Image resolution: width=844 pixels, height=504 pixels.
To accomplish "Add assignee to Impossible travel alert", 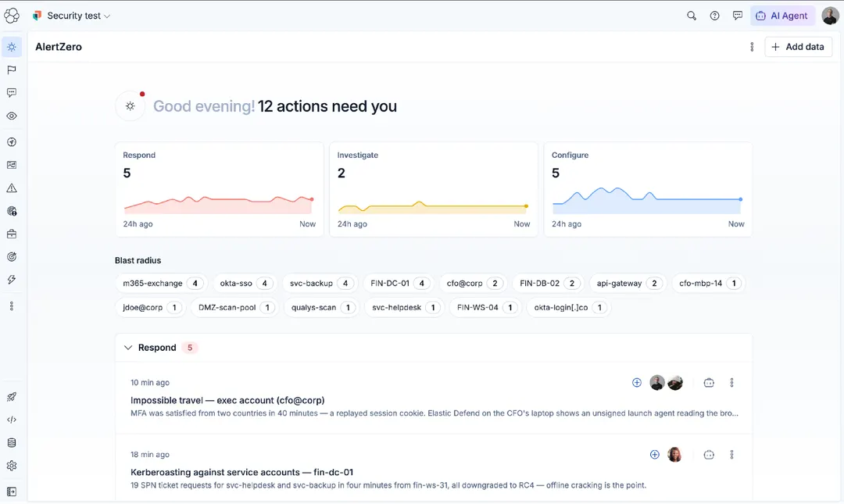I will click(637, 383).
